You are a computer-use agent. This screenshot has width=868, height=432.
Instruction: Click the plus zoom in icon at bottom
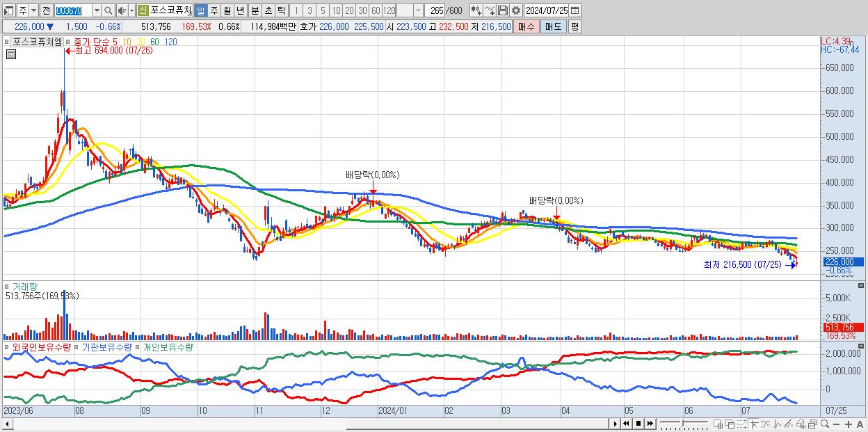(x=849, y=424)
